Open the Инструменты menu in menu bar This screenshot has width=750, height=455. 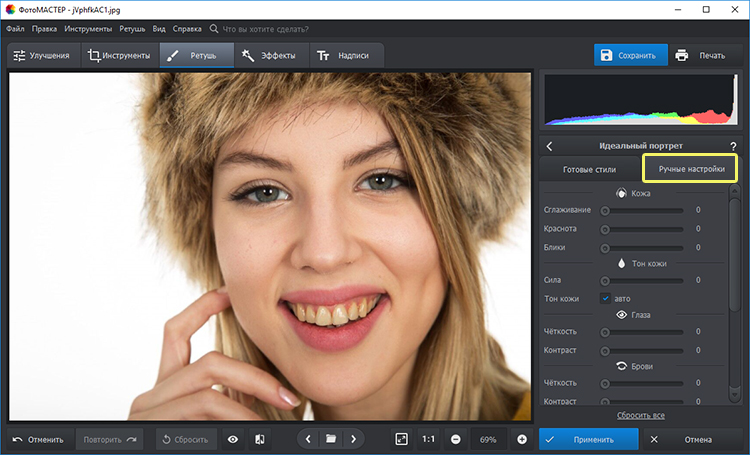tap(88, 29)
